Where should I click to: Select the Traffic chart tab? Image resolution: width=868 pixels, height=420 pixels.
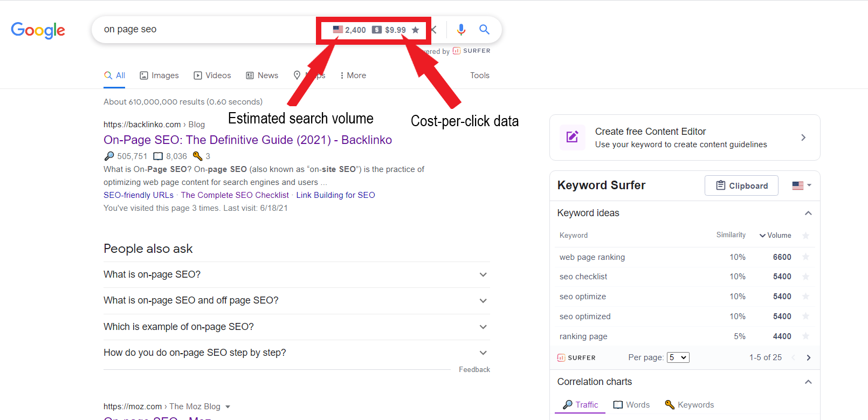[581, 405]
